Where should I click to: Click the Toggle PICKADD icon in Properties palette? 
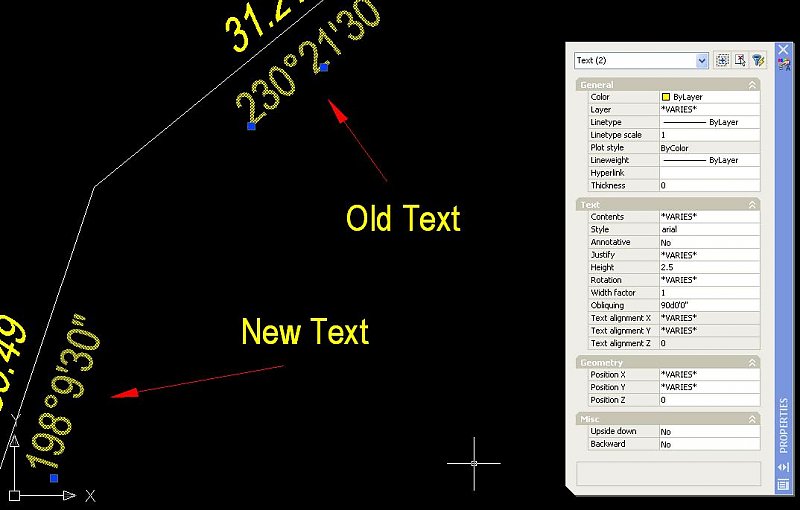722,60
